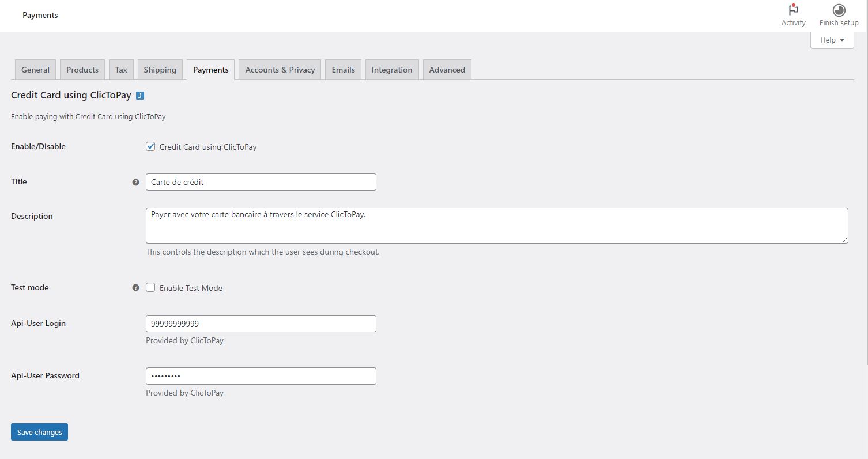Click the 'Api-User Password' field label
Image resolution: width=868 pixels, height=459 pixels.
(x=45, y=375)
